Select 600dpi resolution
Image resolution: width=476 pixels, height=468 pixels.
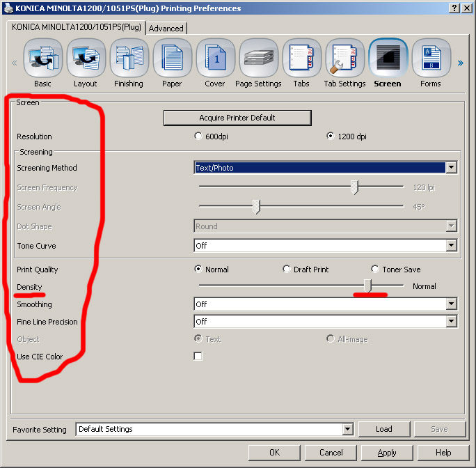click(198, 136)
